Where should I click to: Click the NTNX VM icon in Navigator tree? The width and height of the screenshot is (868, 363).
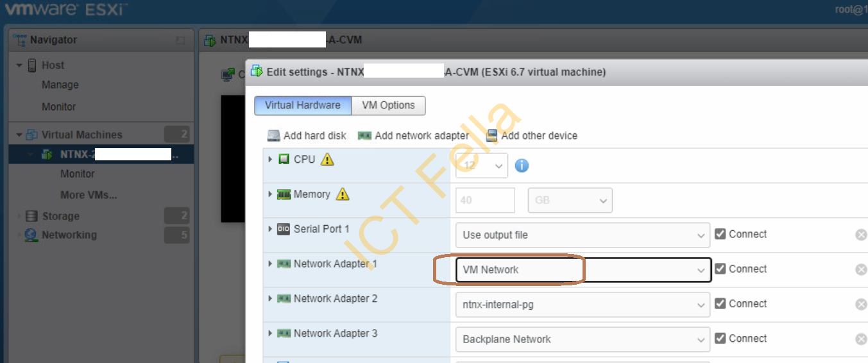pyautogui.click(x=47, y=155)
